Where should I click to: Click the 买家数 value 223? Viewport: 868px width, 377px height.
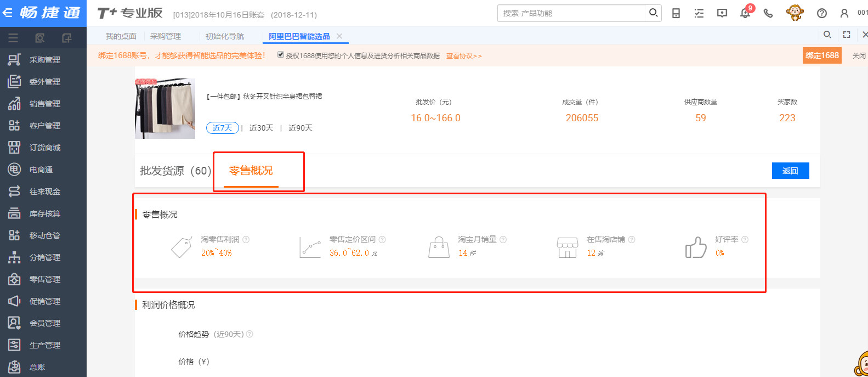787,118
